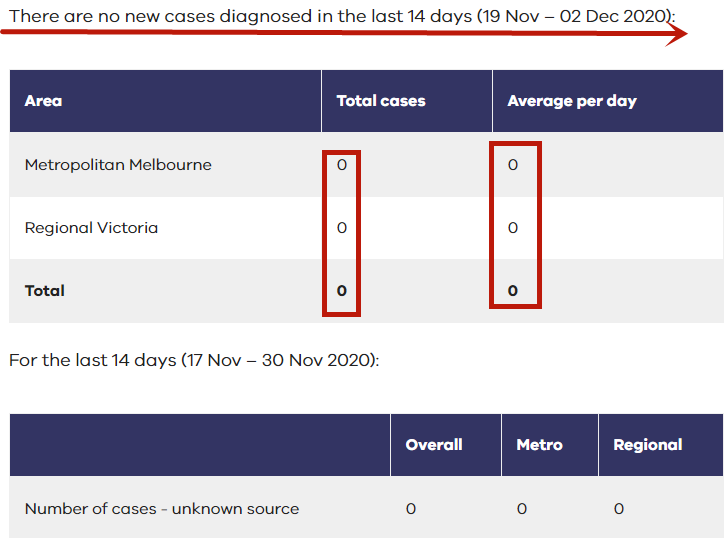
Task: Click the Area column header
Action: click(x=43, y=101)
